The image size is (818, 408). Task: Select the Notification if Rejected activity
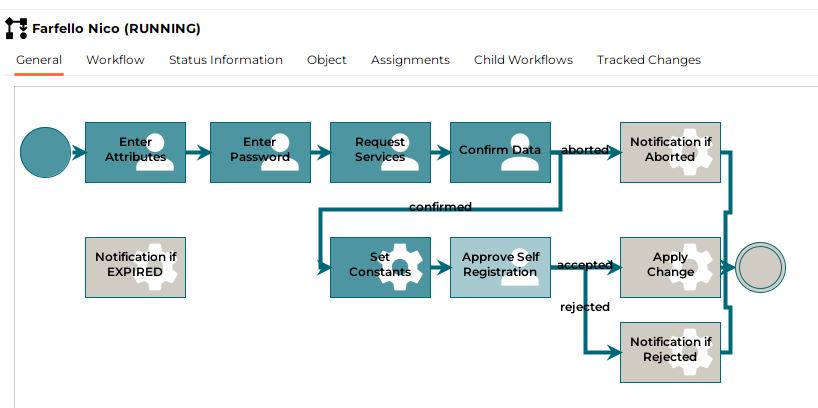670,353
